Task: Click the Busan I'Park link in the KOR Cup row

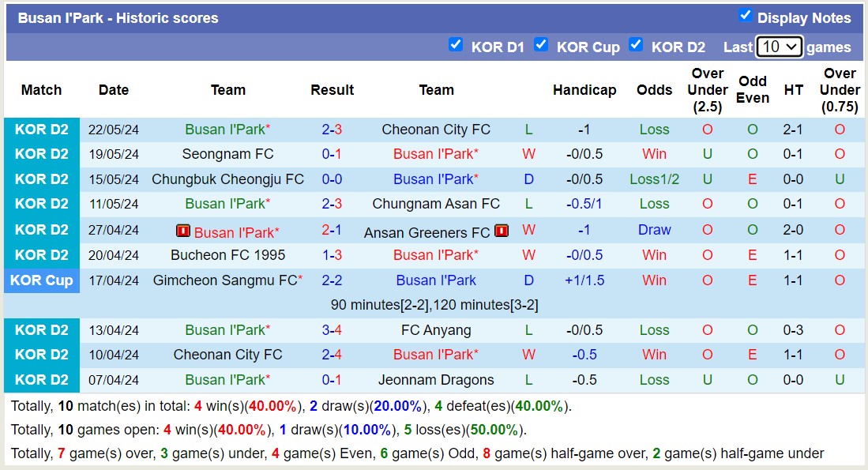Action: tap(437, 280)
